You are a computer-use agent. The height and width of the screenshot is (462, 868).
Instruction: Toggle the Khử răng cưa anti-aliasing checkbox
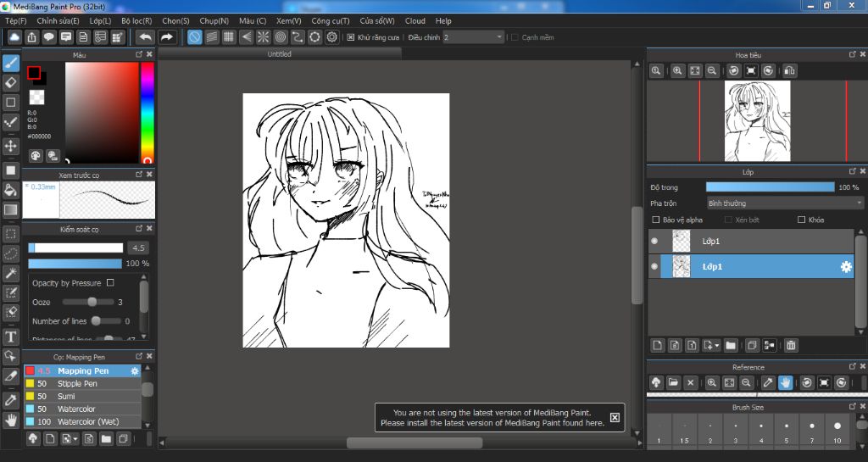[x=350, y=37]
